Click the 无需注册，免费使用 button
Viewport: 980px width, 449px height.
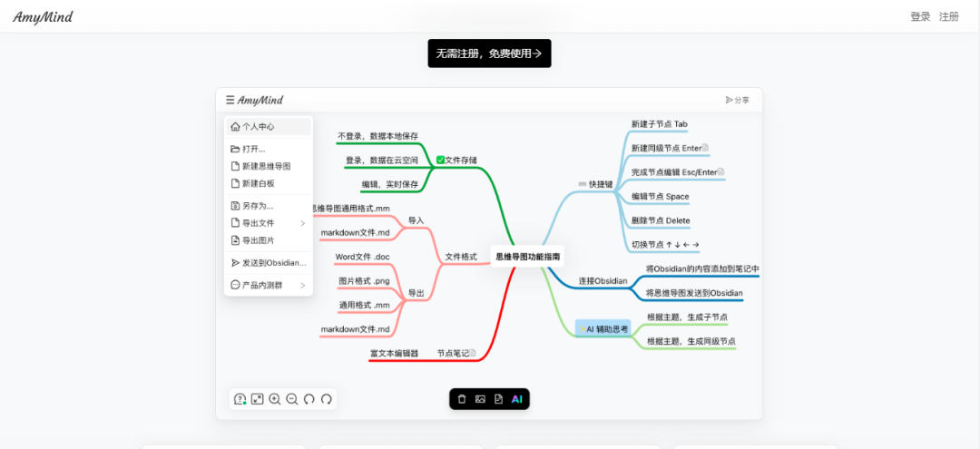489,54
